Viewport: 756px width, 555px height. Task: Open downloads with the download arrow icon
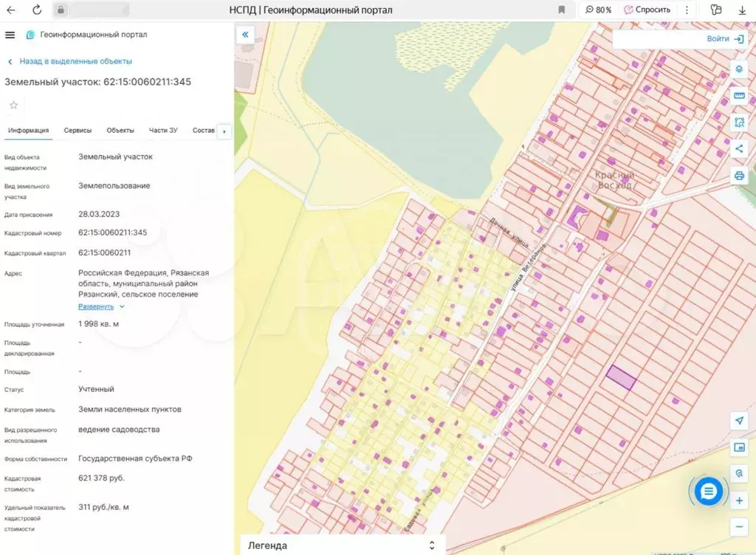pos(742,10)
